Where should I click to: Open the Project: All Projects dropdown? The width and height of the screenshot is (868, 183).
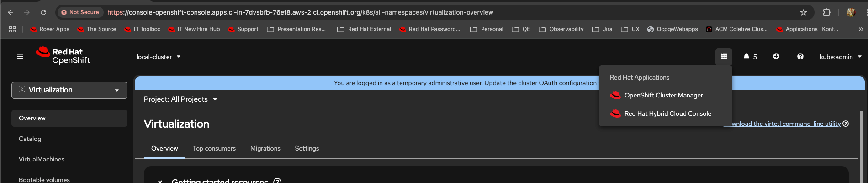click(180, 99)
